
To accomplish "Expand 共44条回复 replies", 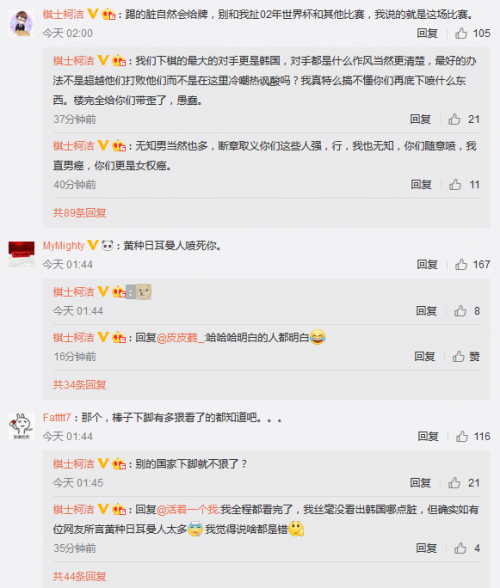I will pyautogui.click(x=80, y=576).
